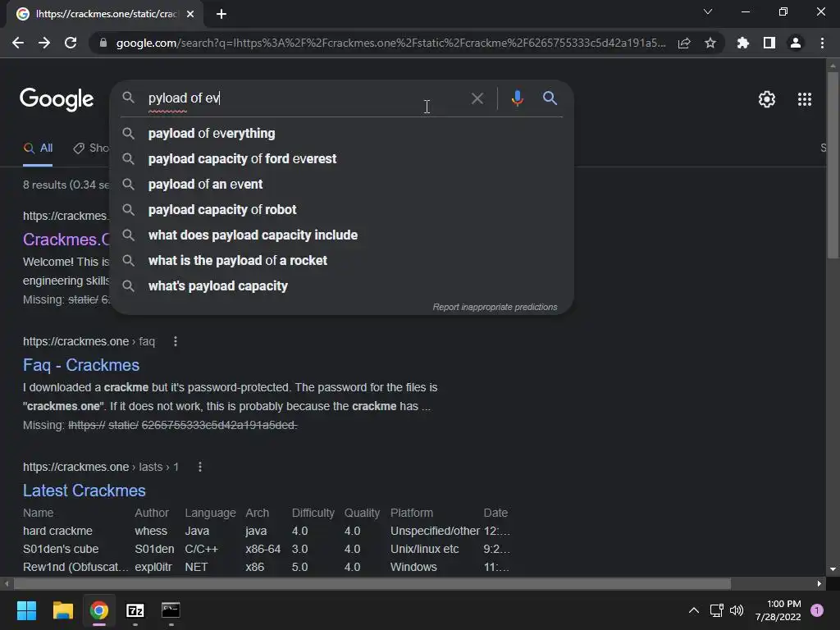This screenshot has width=840, height=630.
Task: Open Chrome's three-dot menu
Action: point(822,43)
